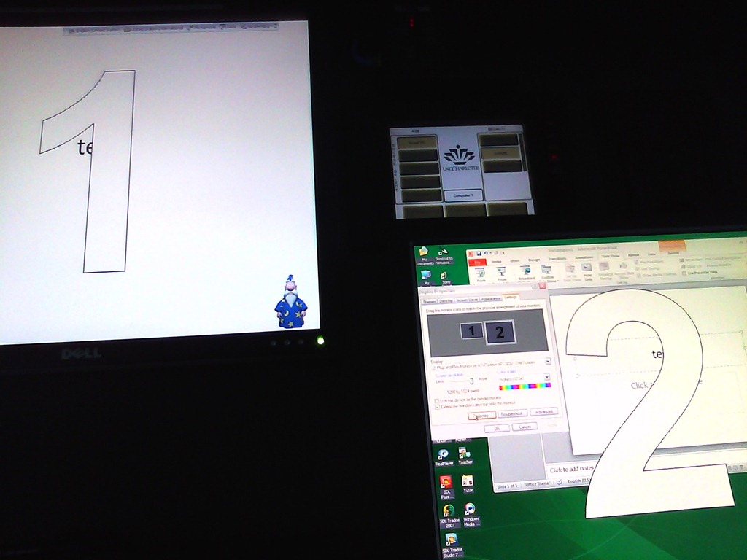Open the My Documents desktop icon

tap(424, 252)
